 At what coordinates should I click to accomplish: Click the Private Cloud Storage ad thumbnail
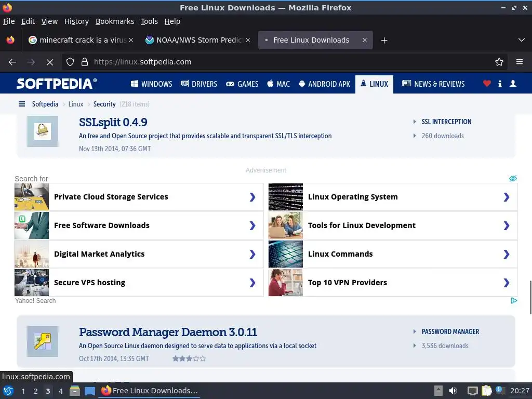pos(32,197)
